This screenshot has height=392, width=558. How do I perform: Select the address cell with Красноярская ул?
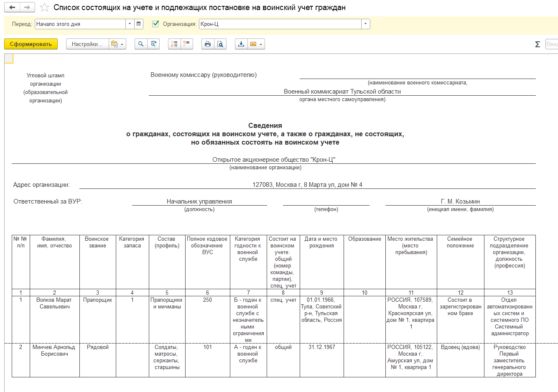click(x=411, y=320)
